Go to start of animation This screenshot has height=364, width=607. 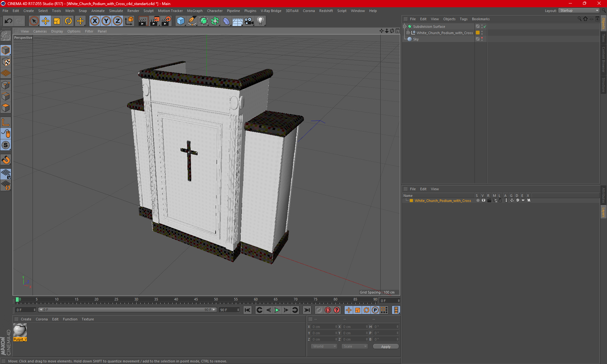248,310
